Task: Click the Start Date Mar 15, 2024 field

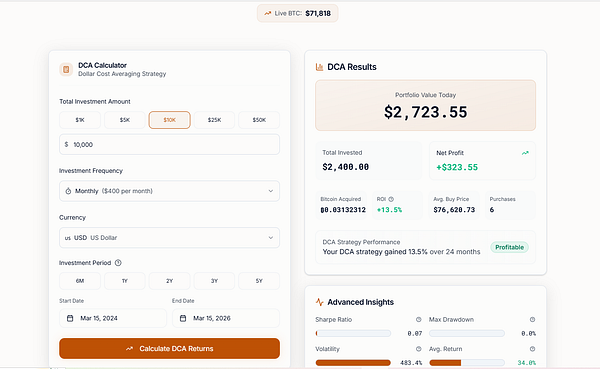Action: pyautogui.click(x=113, y=318)
